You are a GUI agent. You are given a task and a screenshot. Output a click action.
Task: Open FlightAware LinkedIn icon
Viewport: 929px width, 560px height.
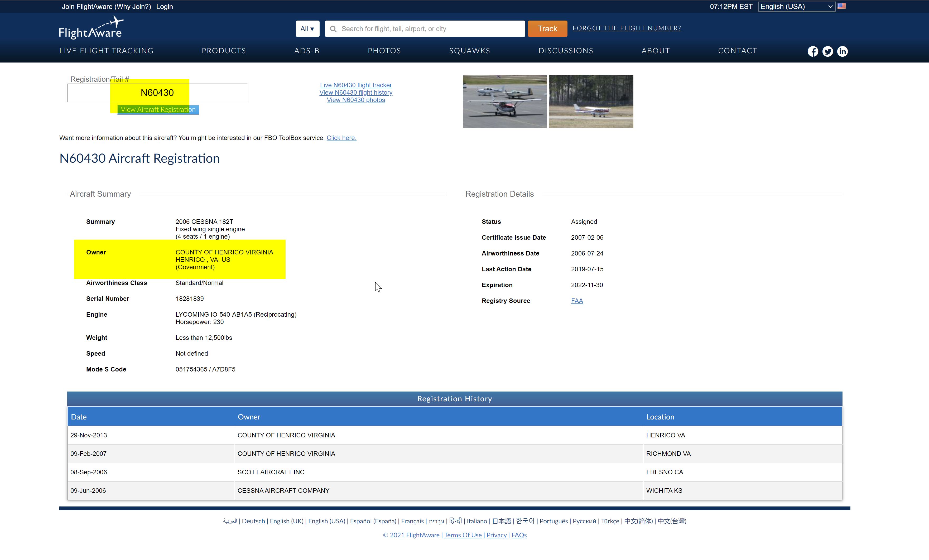(842, 51)
